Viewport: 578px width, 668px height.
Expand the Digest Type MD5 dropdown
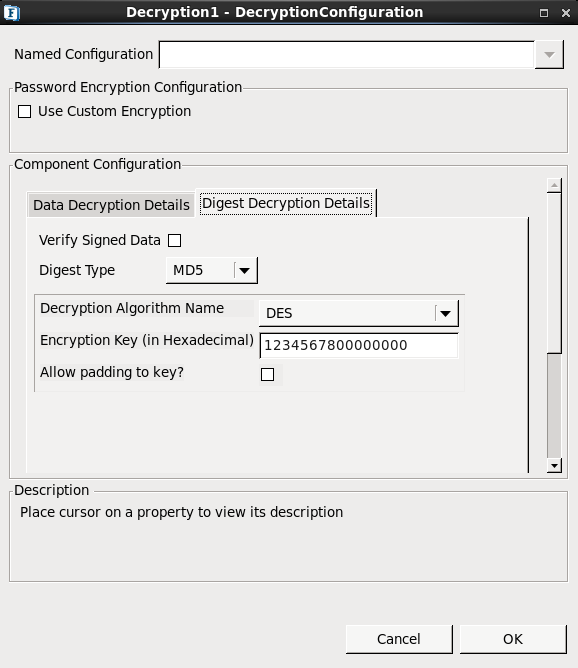(244, 271)
